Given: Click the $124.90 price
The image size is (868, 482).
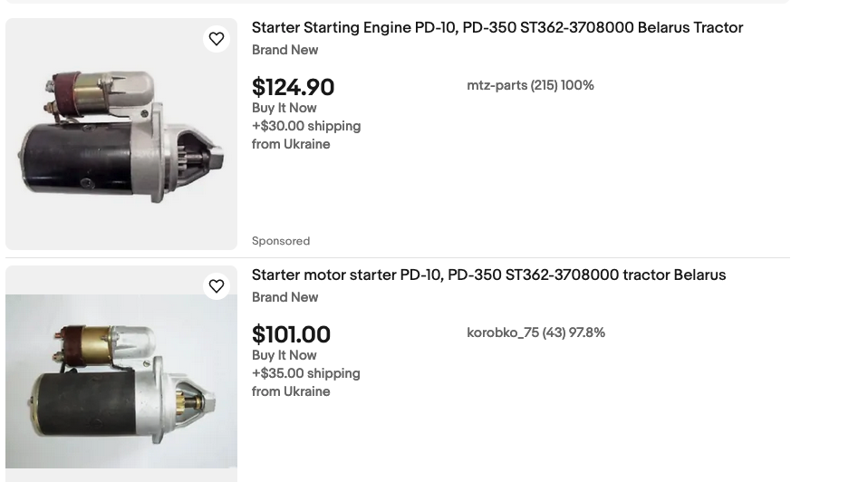Looking at the screenshot, I should [293, 87].
